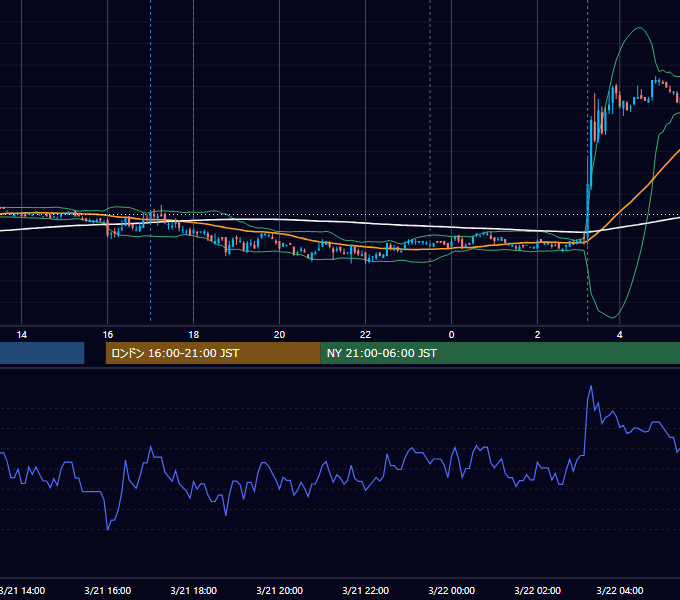Screen dimensions: 680x600
Task: Click the ロンドン 16:00-21:00 JST session bar
Action: click(x=213, y=353)
